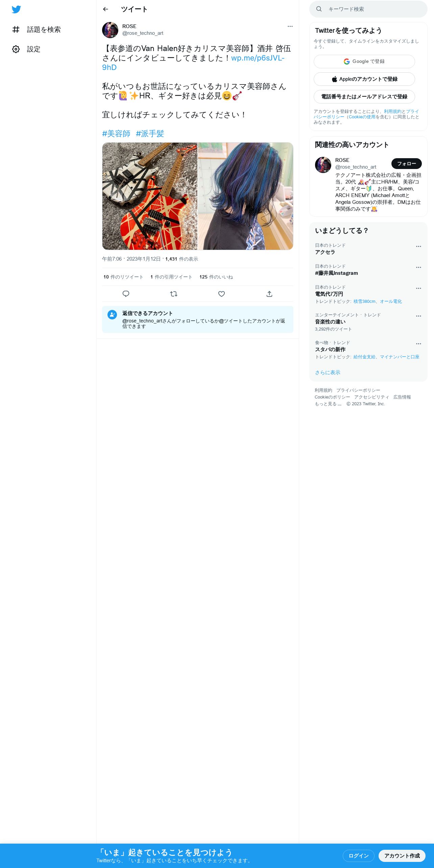This screenshot has width=434, height=868.
Task: Follow ROSE with フォロー button
Action: [x=407, y=164]
